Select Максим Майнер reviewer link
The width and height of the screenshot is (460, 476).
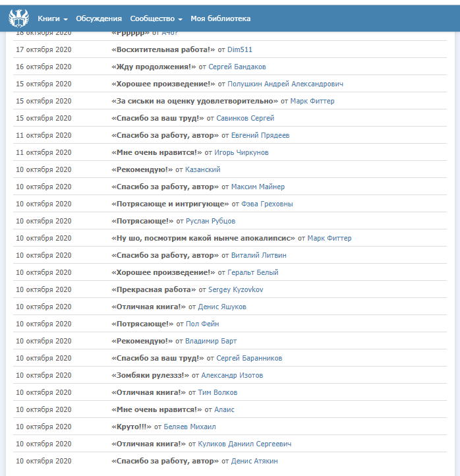[x=258, y=187]
